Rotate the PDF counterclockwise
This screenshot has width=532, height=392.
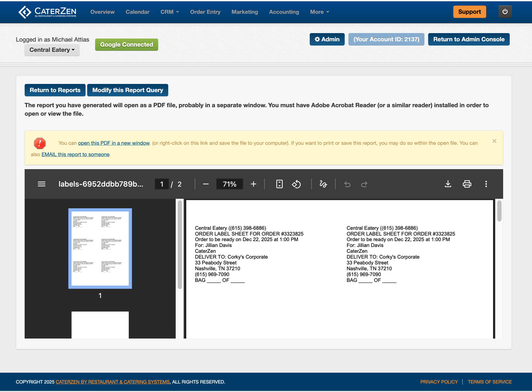(296, 184)
